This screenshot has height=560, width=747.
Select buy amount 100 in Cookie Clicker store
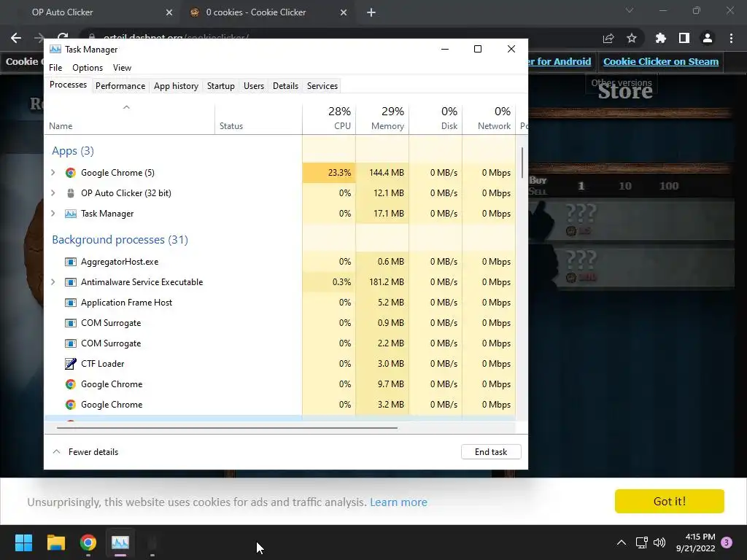coord(668,186)
